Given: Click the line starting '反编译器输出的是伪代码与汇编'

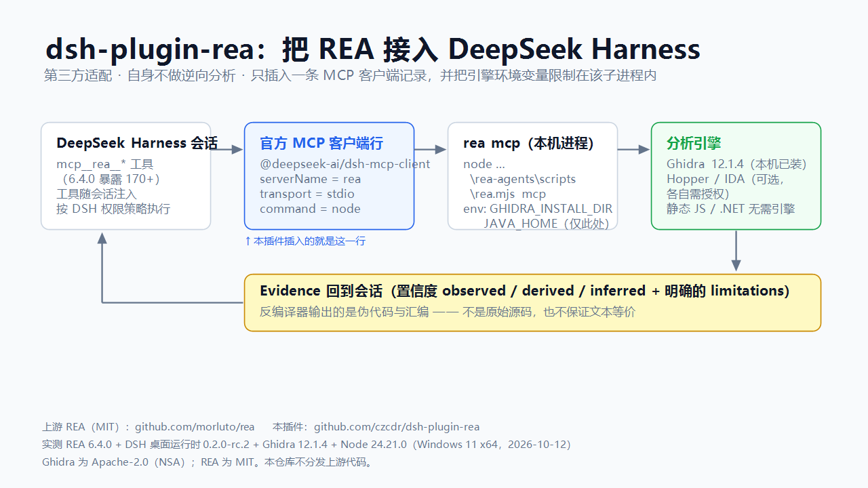Looking at the screenshot, I should [x=448, y=312].
